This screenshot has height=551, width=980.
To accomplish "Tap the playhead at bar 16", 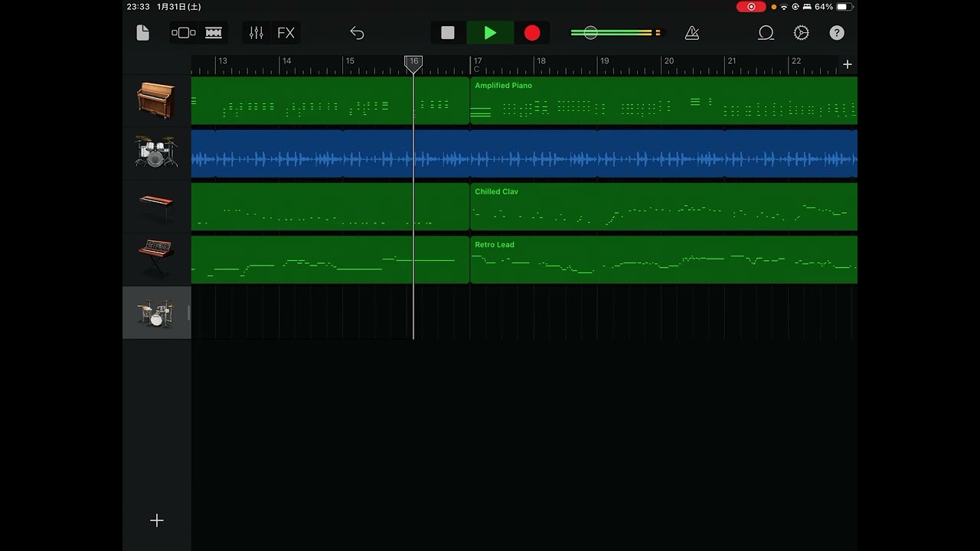I will (x=413, y=64).
